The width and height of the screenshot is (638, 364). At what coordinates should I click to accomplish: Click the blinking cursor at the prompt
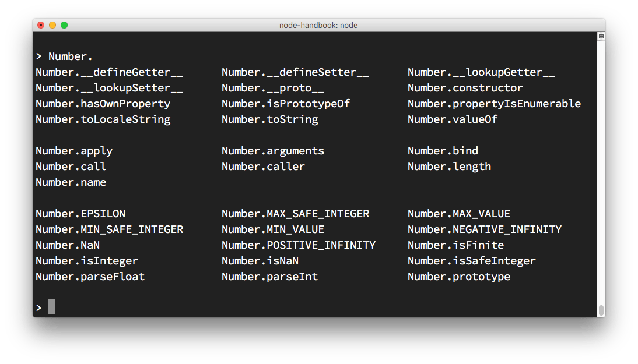[51, 306]
